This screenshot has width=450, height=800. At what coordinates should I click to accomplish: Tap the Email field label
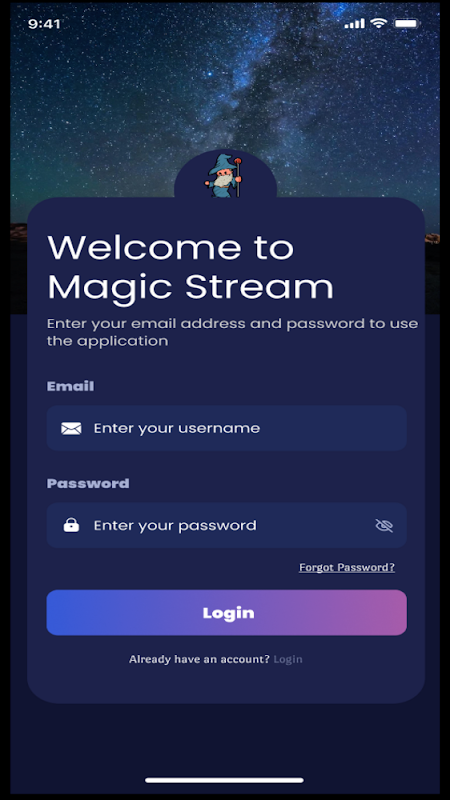[x=70, y=386]
